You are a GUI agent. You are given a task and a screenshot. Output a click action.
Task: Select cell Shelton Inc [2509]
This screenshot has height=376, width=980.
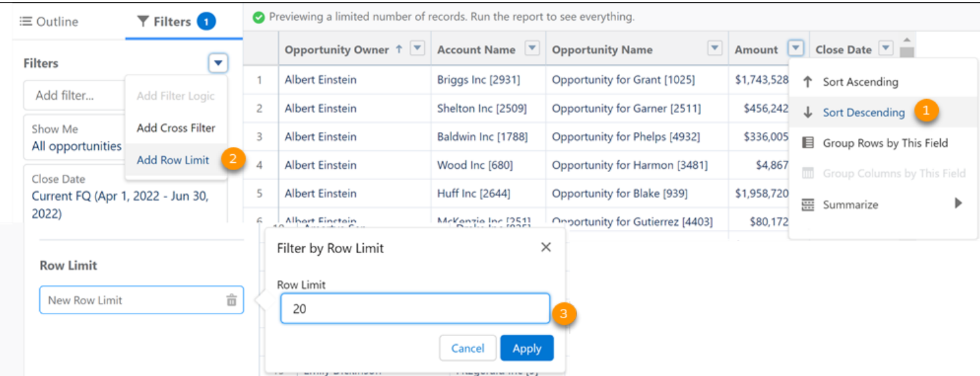click(482, 108)
